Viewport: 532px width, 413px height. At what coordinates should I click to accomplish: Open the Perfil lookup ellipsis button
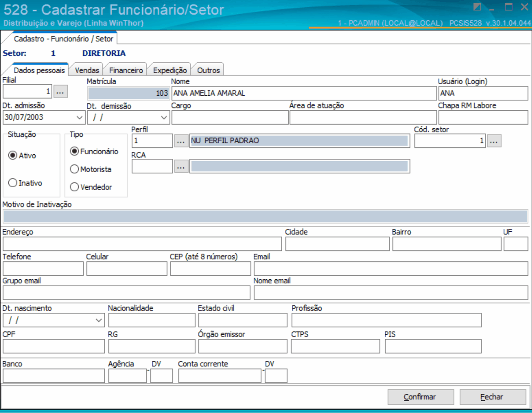tap(181, 141)
